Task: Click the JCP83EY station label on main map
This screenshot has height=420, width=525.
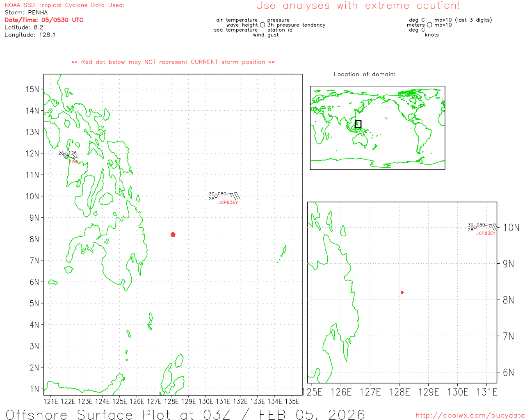Action: tap(228, 202)
